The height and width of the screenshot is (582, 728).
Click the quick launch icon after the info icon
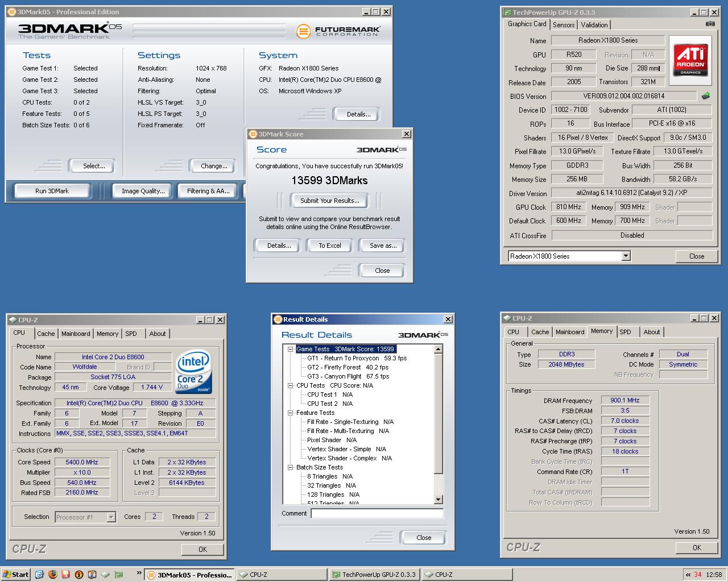click(x=92, y=575)
